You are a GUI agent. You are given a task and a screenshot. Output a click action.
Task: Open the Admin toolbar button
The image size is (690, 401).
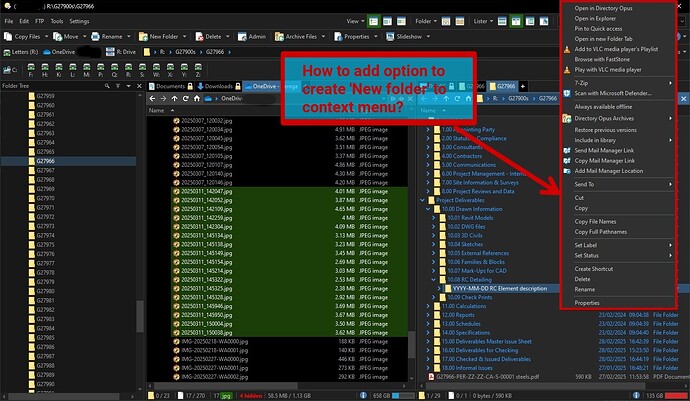click(252, 36)
